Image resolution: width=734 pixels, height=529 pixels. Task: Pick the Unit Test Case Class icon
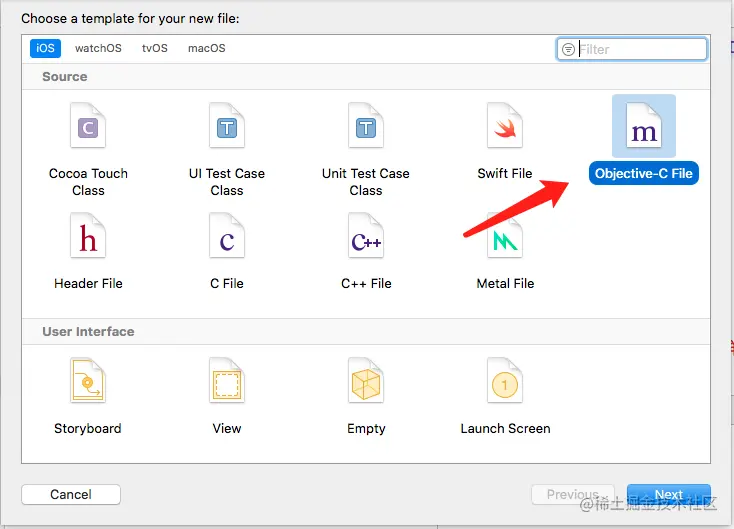tap(366, 125)
